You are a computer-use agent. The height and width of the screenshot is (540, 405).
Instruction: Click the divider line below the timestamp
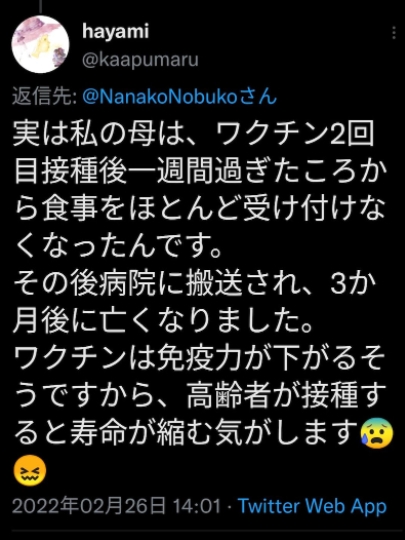pos(202,531)
